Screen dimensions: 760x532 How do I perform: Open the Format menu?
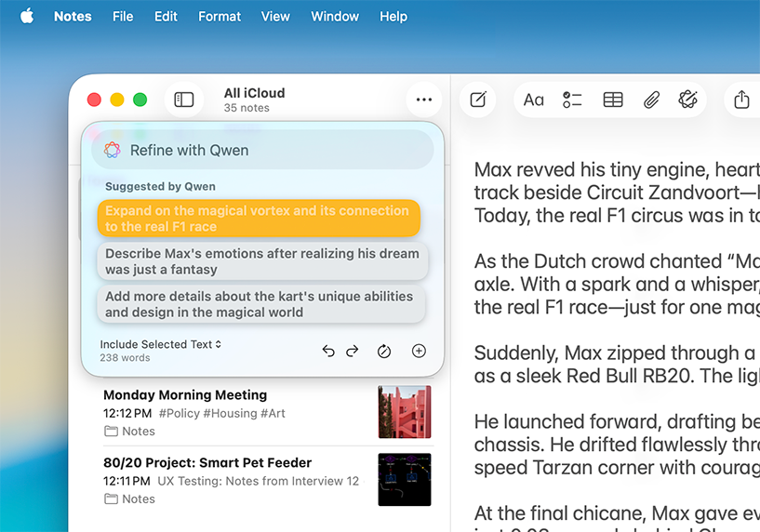coord(220,17)
